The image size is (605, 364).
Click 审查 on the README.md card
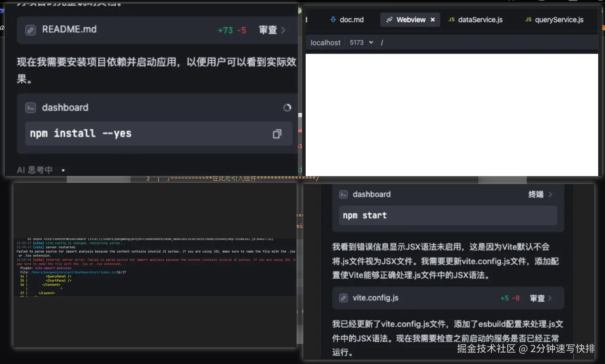268,30
